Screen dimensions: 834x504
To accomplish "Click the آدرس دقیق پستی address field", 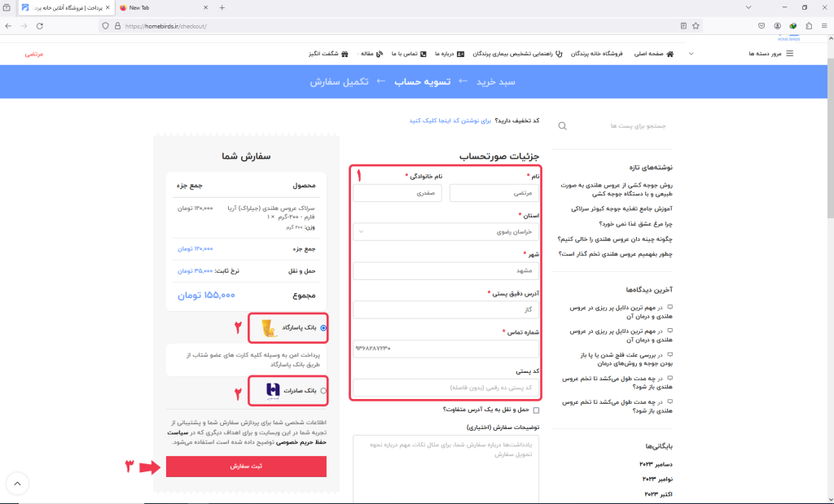I will tap(446, 309).
